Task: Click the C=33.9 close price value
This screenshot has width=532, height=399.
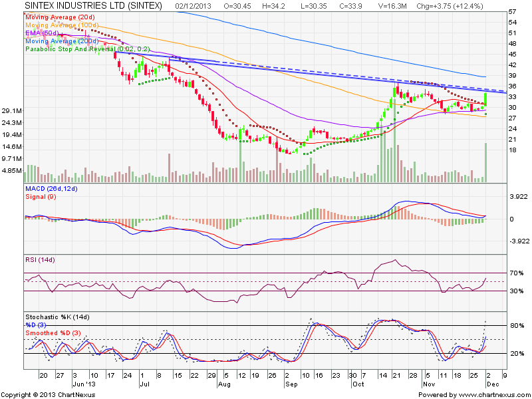Action: point(350,6)
